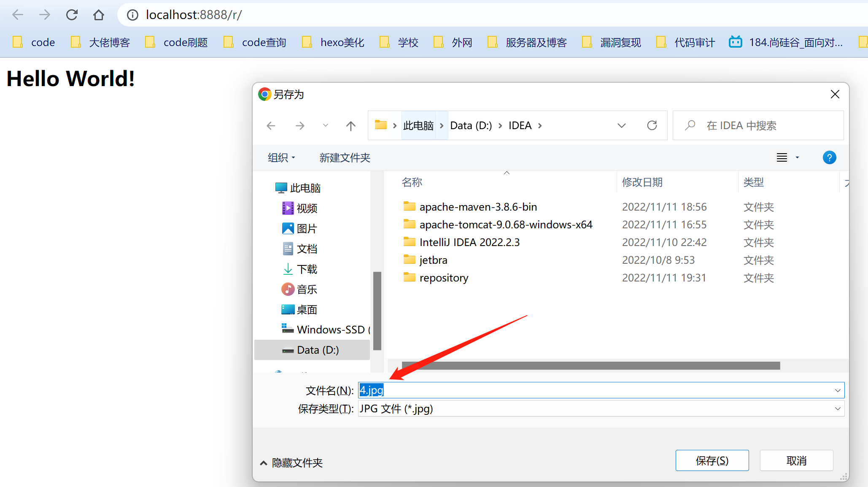The height and width of the screenshot is (487, 868).
Task: Collapse folders with 隐藏文件夹
Action: (x=291, y=463)
